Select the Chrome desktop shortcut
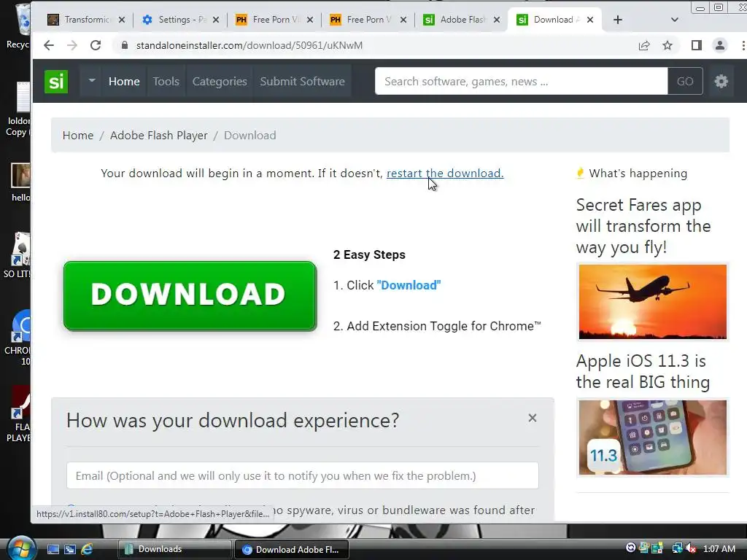Screen dimensions: 747x560 (x=19, y=338)
